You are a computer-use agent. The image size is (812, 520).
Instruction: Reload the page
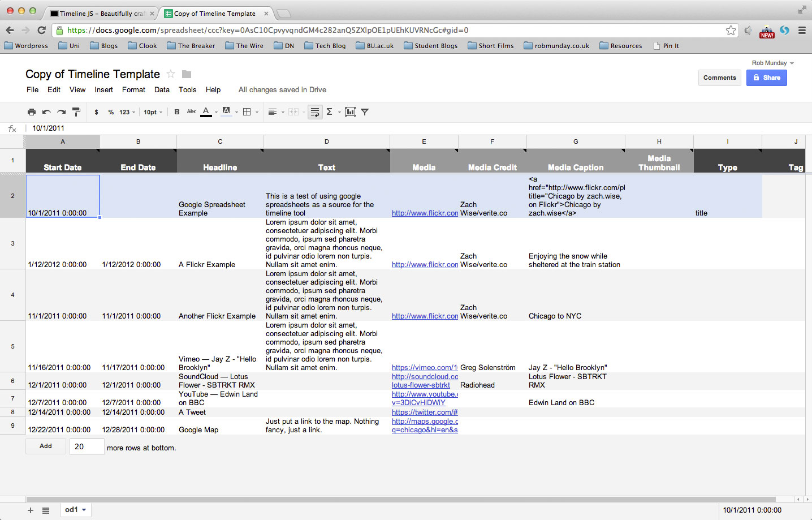coord(41,30)
